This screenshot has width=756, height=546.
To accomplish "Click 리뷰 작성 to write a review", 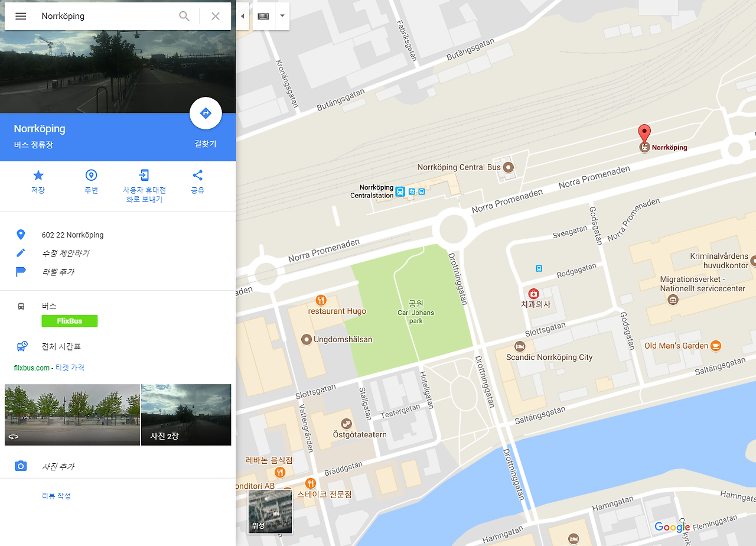I will tap(57, 496).
